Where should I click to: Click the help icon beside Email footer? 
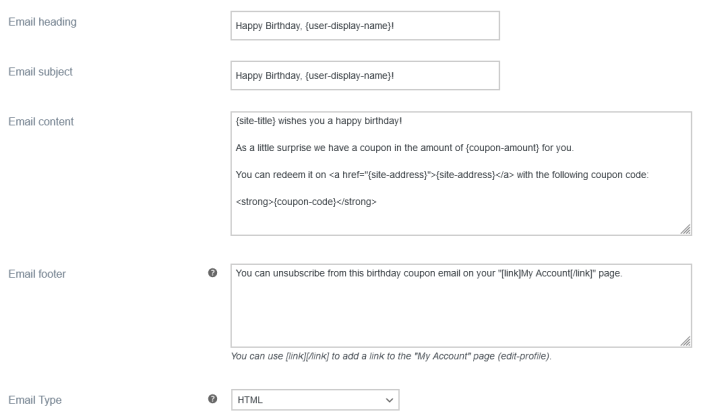click(x=212, y=272)
